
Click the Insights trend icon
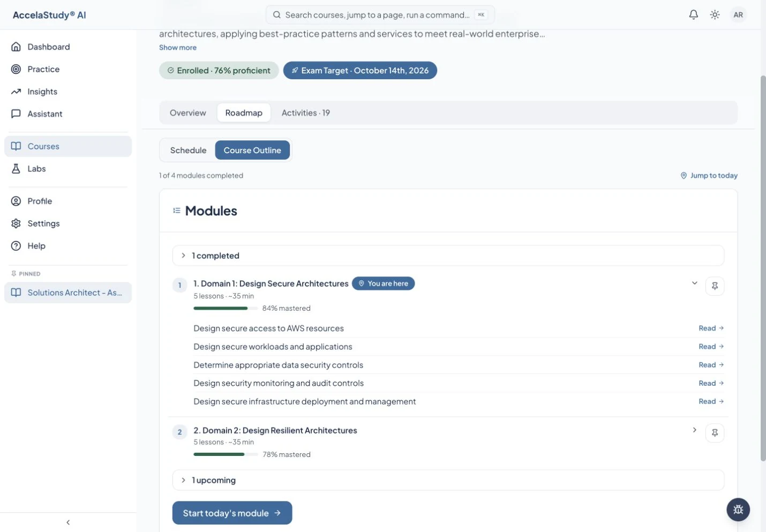point(16,92)
